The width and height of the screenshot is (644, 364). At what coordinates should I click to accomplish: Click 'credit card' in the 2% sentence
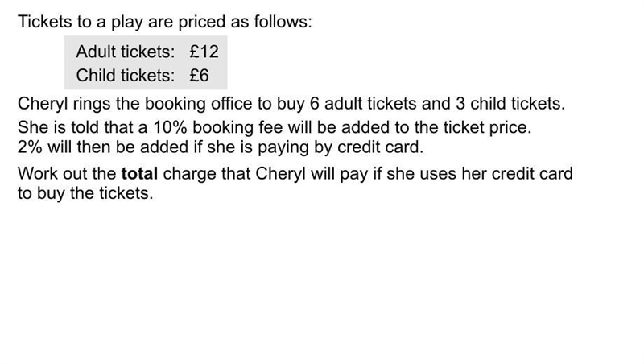click(x=380, y=147)
